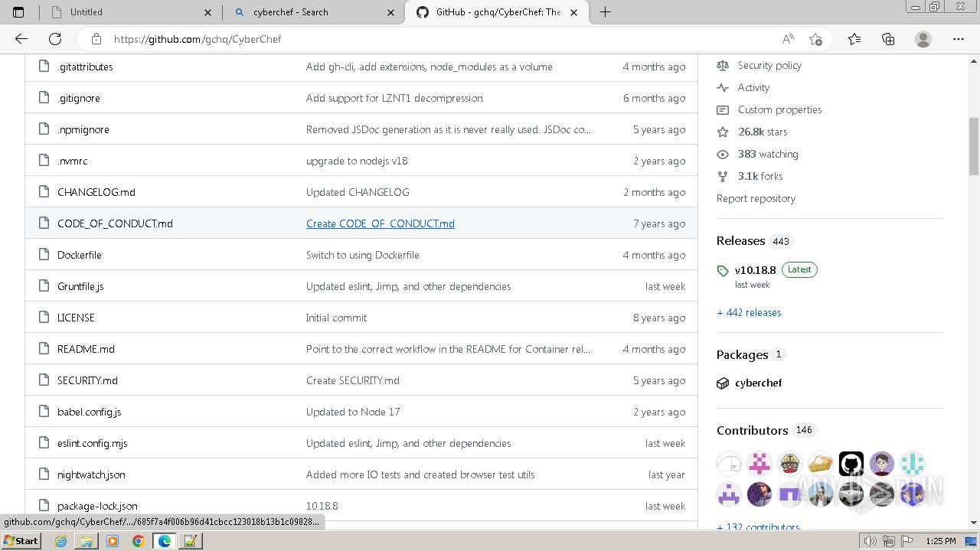Switch to the Untitled tab

coord(129,12)
